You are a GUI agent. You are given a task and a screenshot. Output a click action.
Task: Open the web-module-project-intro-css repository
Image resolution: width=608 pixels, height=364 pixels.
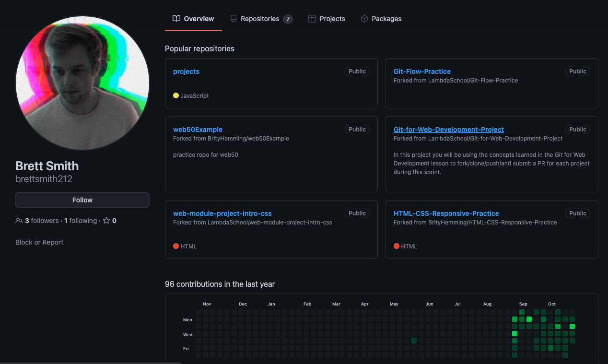222,213
